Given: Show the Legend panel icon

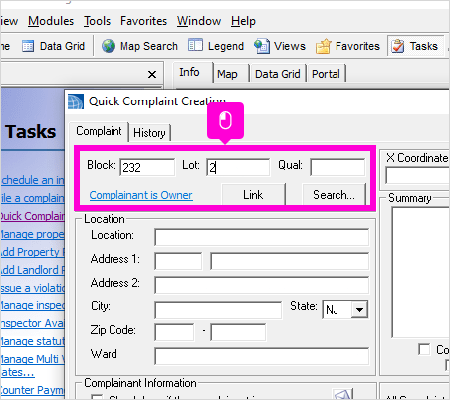Looking at the screenshot, I should click(195, 45).
